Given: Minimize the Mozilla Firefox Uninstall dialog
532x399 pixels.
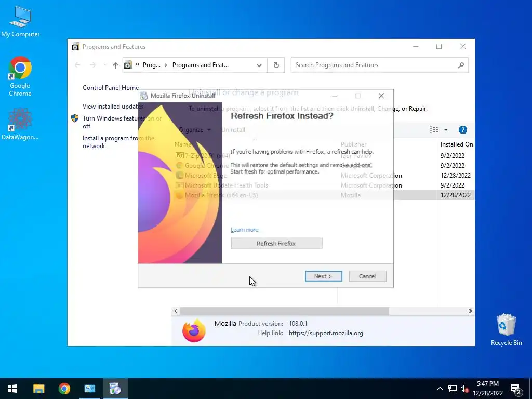Looking at the screenshot, I should pyautogui.click(x=335, y=96).
